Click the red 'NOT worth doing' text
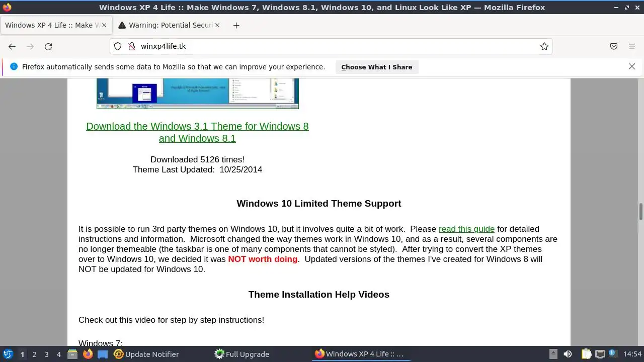The height and width of the screenshot is (362, 644). tap(263, 259)
